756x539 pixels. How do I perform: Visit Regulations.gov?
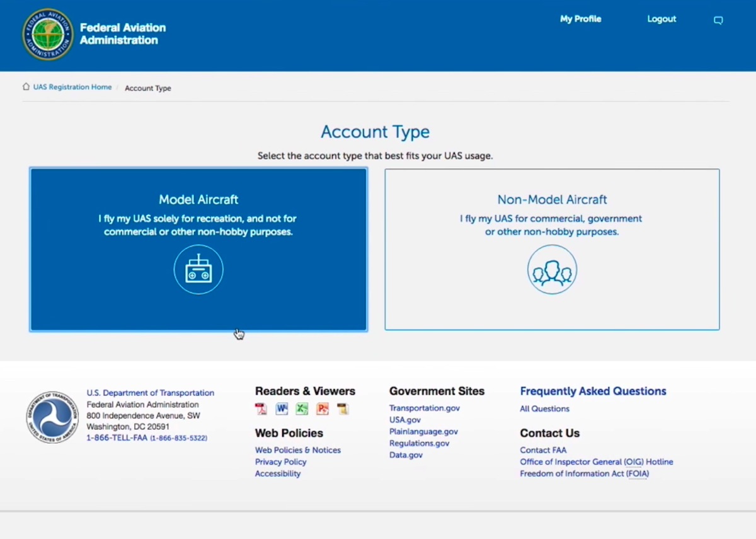[x=420, y=443]
